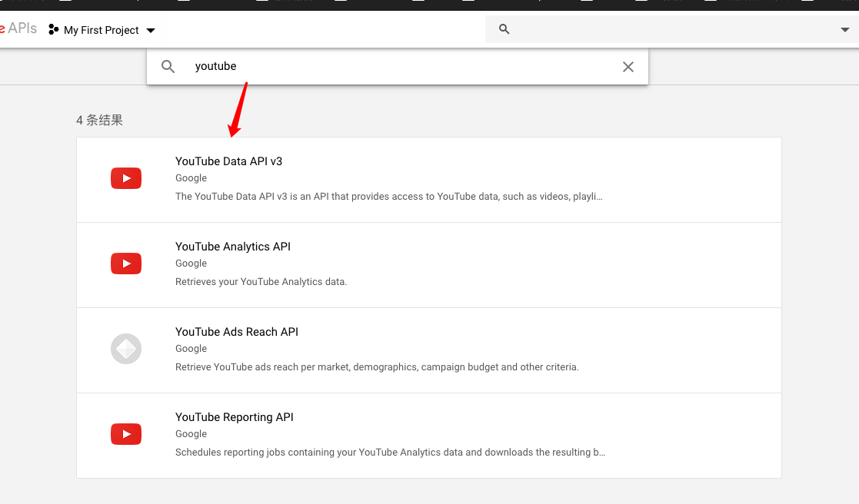Click the magnifier icon beside the youtube query

tap(168, 67)
